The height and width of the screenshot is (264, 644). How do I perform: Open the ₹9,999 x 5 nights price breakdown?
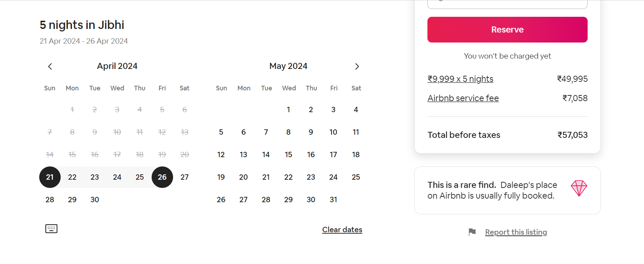tap(460, 79)
